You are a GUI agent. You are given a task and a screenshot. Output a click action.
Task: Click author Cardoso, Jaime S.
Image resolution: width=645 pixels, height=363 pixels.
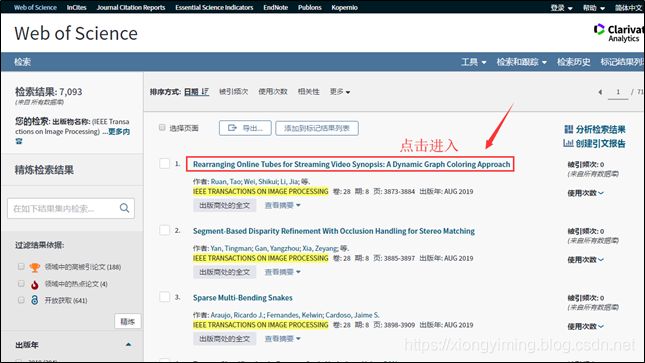coord(353,315)
